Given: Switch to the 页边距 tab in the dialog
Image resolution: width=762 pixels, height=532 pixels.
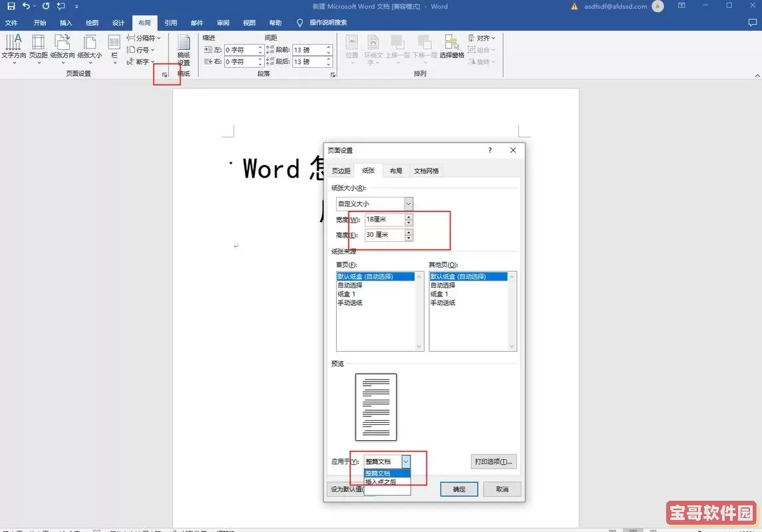Looking at the screenshot, I should point(341,171).
